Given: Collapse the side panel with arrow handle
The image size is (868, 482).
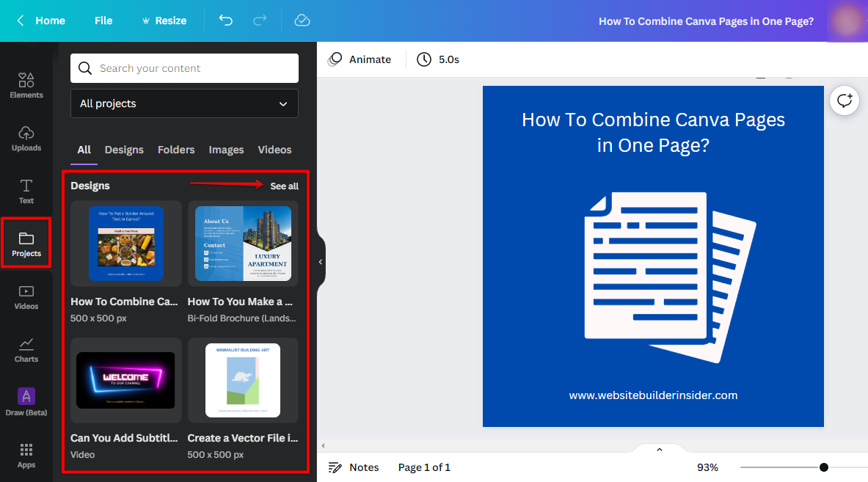Looking at the screenshot, I should (x=321, y=262).
